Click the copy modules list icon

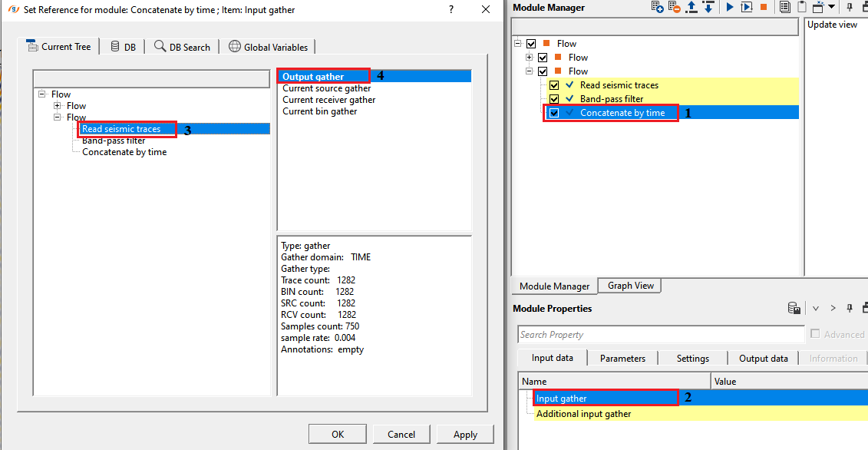pyautogui.click(x=784, y=7)
